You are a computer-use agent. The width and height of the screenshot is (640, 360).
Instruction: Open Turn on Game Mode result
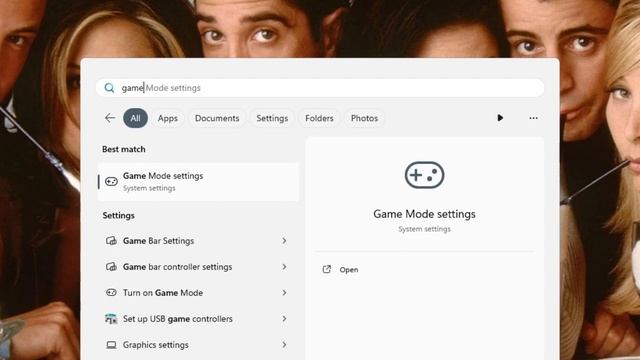click(x=198, y=293)
